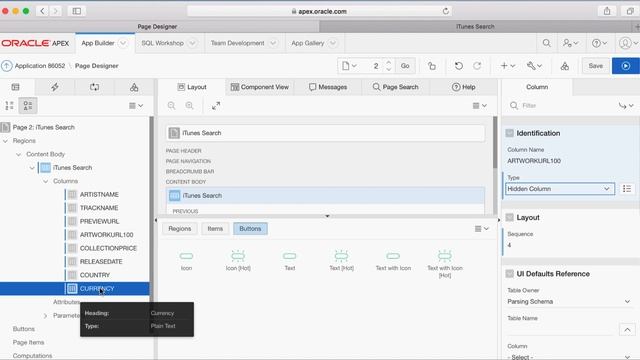This screenshot has height=360, width=640.
Task: Select the Buttons gallery tab
Action: click(x=250, y=229)
